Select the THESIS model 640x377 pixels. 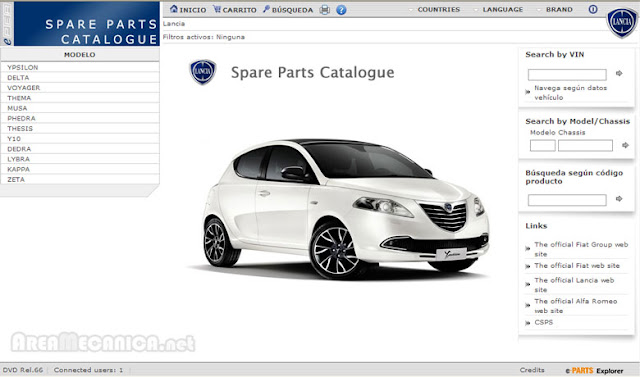80,129
